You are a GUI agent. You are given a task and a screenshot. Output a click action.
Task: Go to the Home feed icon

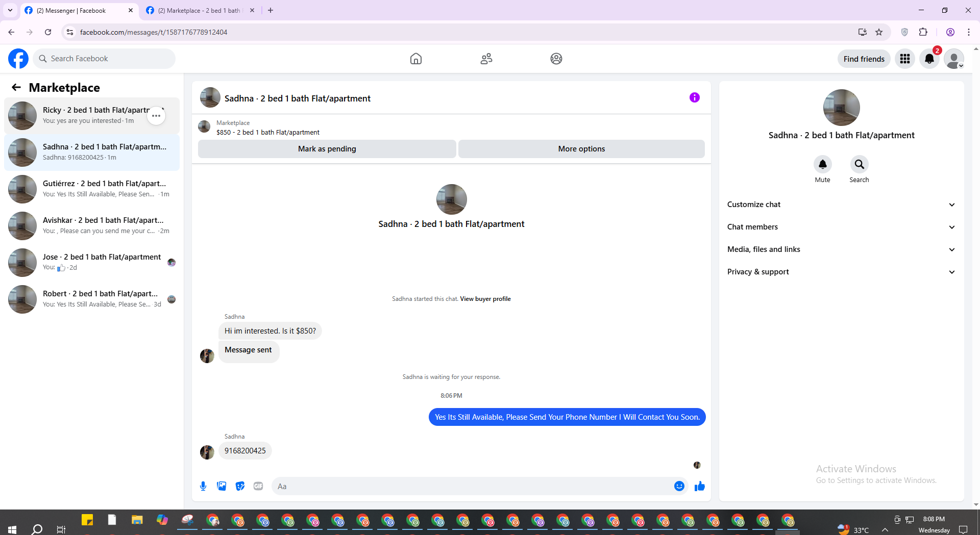[416, 59]
